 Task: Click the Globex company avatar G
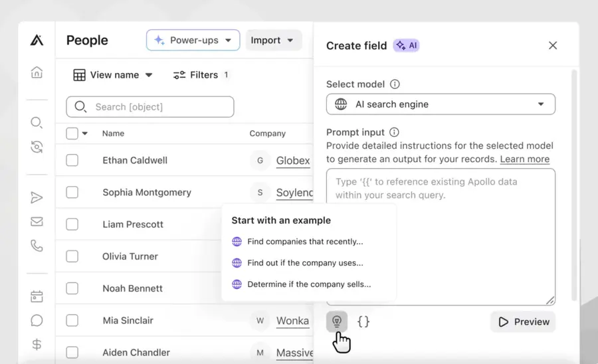pyautogui.click(x=260, y=161)
